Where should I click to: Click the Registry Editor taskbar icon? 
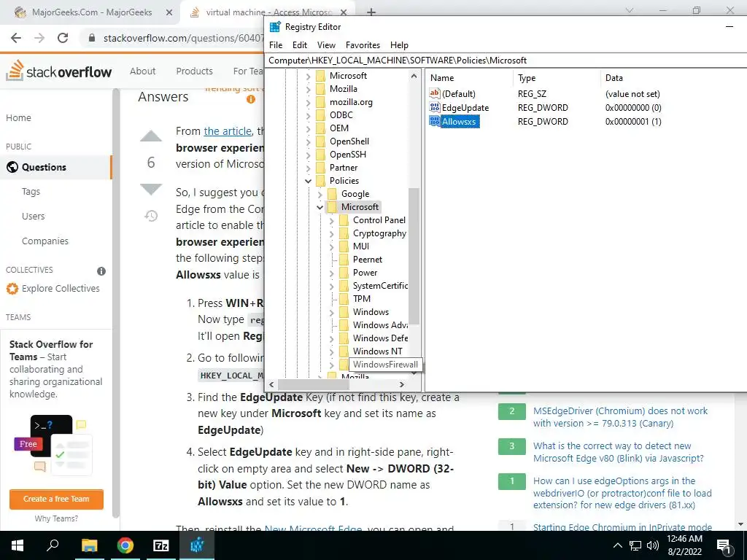(197, 545)
